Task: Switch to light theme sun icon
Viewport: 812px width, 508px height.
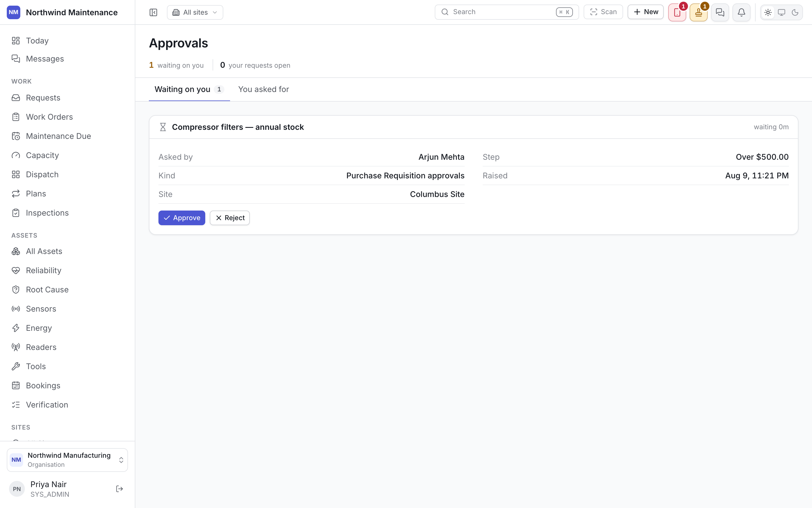Action: click(768, 12)
